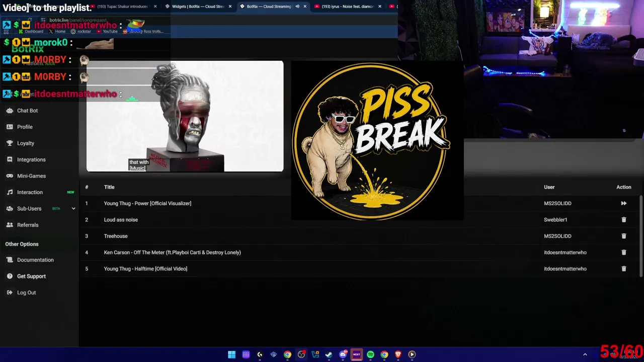Image resolution: width=644 pixels, height=362 pixels.
Task: Mute the BotRix Cloud Streaming tab audio
Action: click(297, 7)
